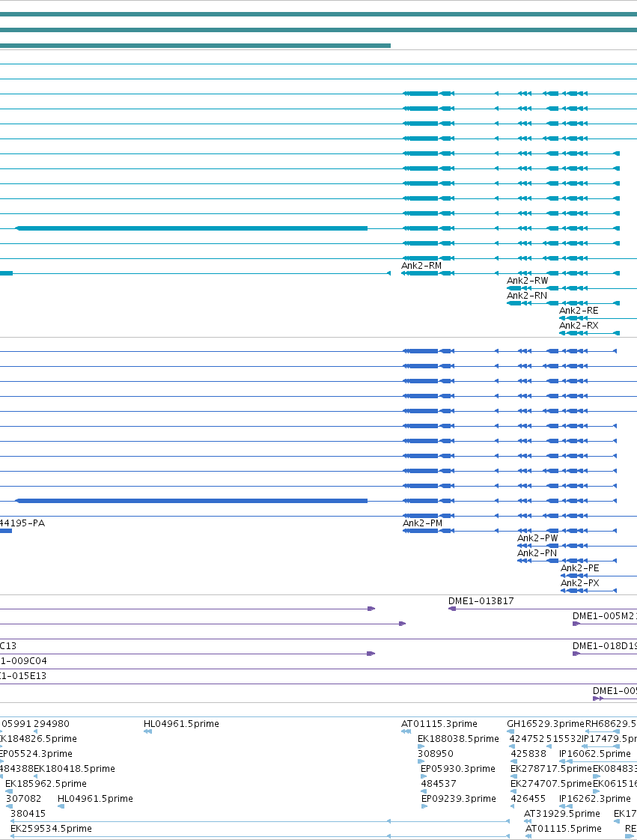Click the Ank2-PE protein label
This screenshot has width=637, height=840.
(579, 568)
